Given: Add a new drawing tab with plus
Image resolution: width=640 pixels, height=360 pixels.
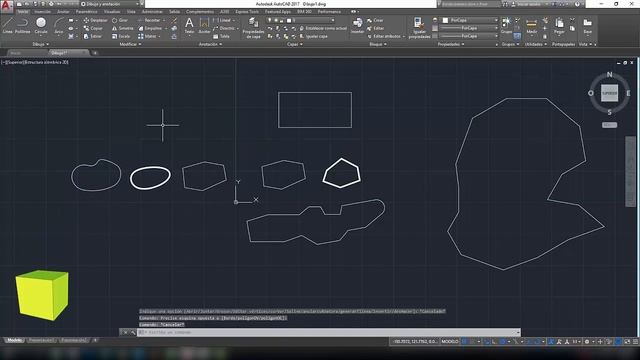Looking at the screenshot, I should pyautogui.click(x=95, y=53).
